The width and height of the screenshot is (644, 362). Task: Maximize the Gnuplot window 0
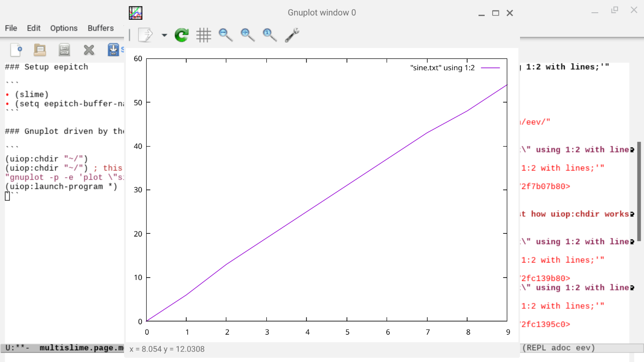click(495, 13)
